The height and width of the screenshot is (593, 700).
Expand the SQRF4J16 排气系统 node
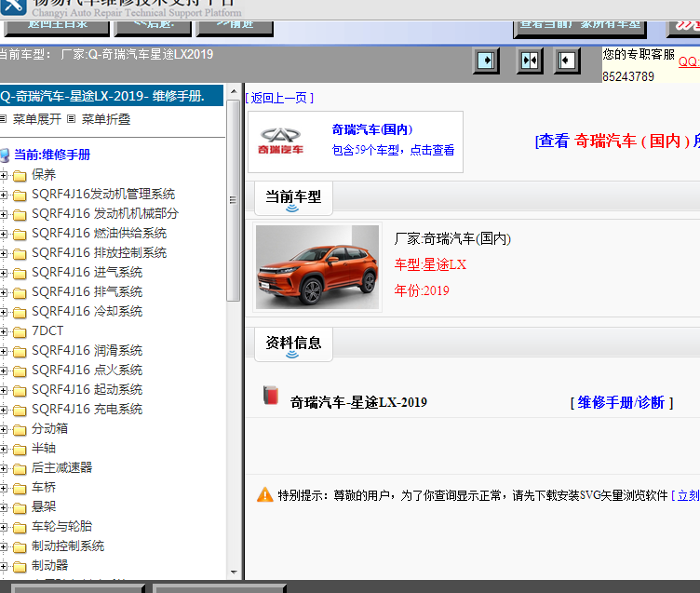pyautogui.click(x=4, y=293)
